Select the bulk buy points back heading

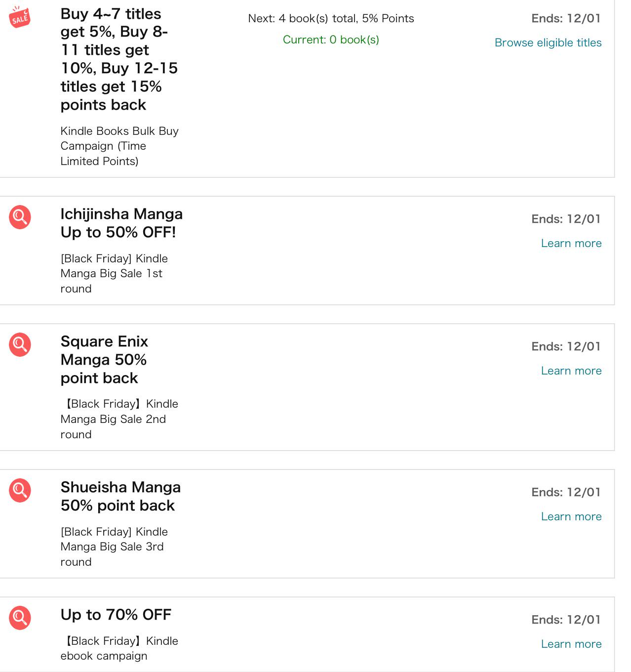coord(119,59)
